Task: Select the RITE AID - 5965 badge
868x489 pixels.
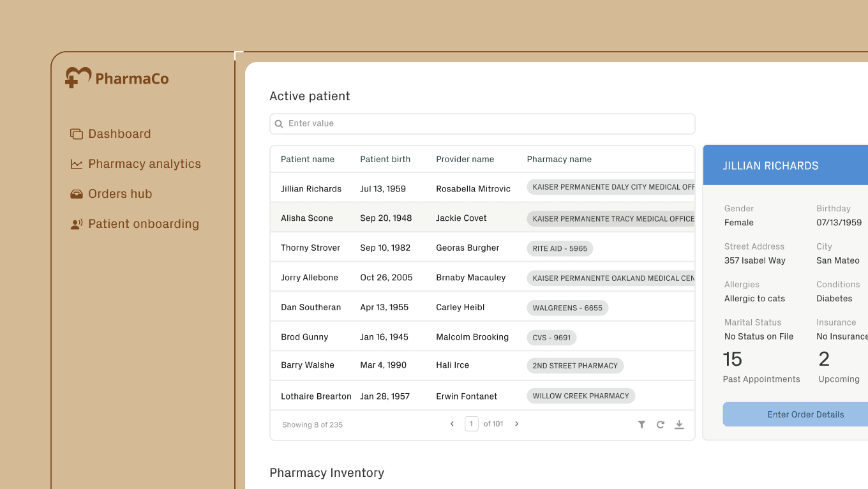Action: pyautogui.click(x=560, y=248)
